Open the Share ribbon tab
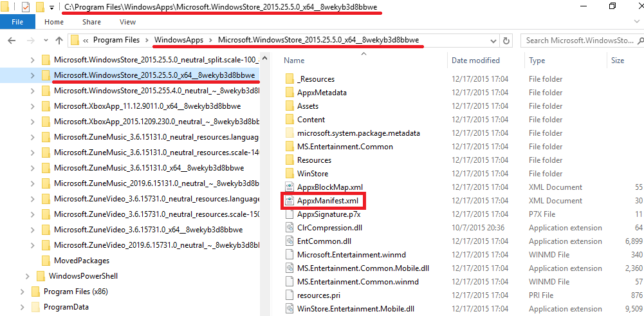Screen dimensions: 644x316 [91, 22]
